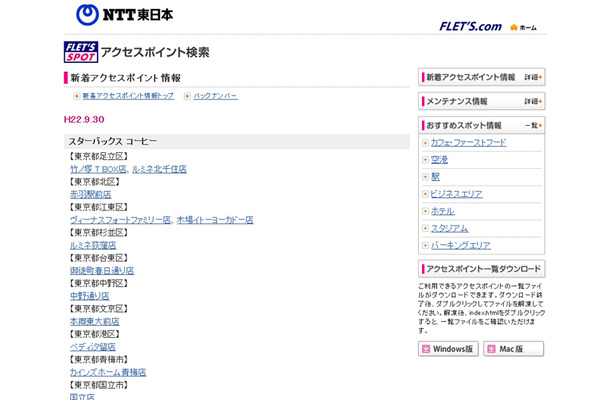Click arrow bullet beside 新着アクセスポイント情報トップ

tap(77, 96)
